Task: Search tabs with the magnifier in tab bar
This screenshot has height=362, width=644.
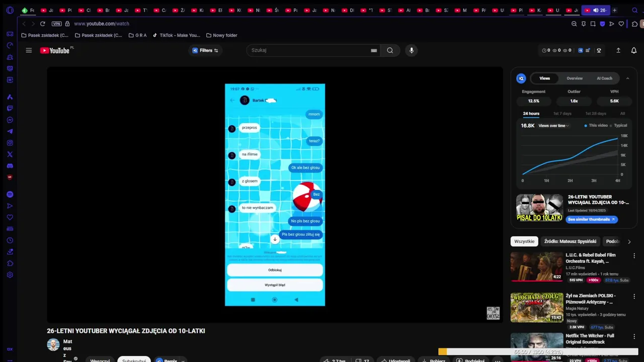Action: coord(635,10)
